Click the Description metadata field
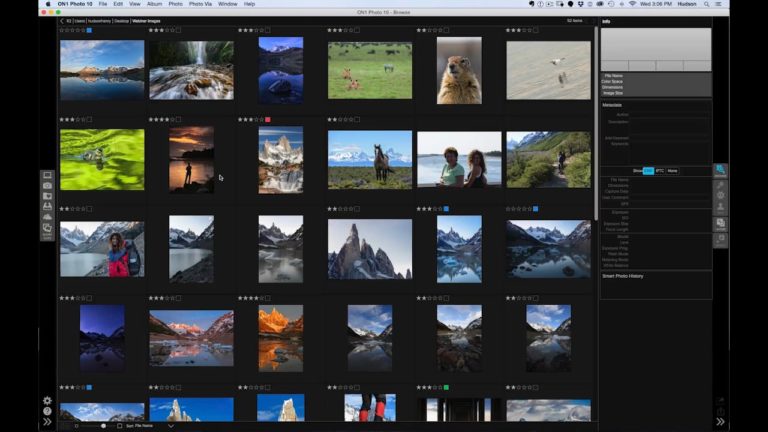Image resolution: width=768 pixels, height=432 pixels. point(670,125)
